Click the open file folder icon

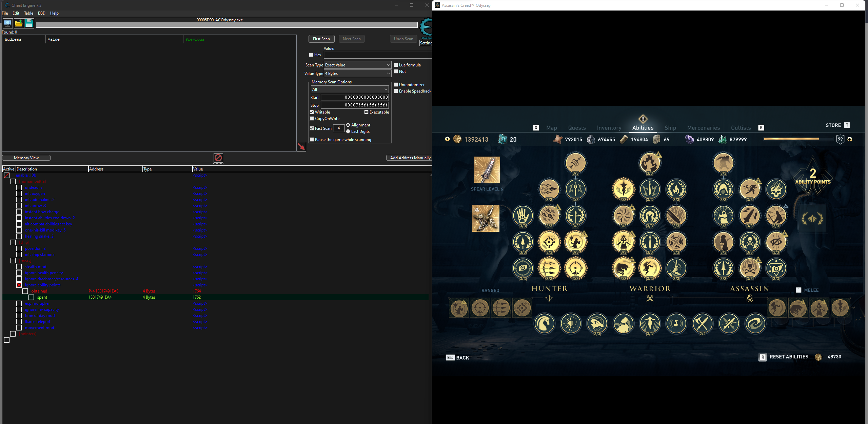[x=18, y=23]
